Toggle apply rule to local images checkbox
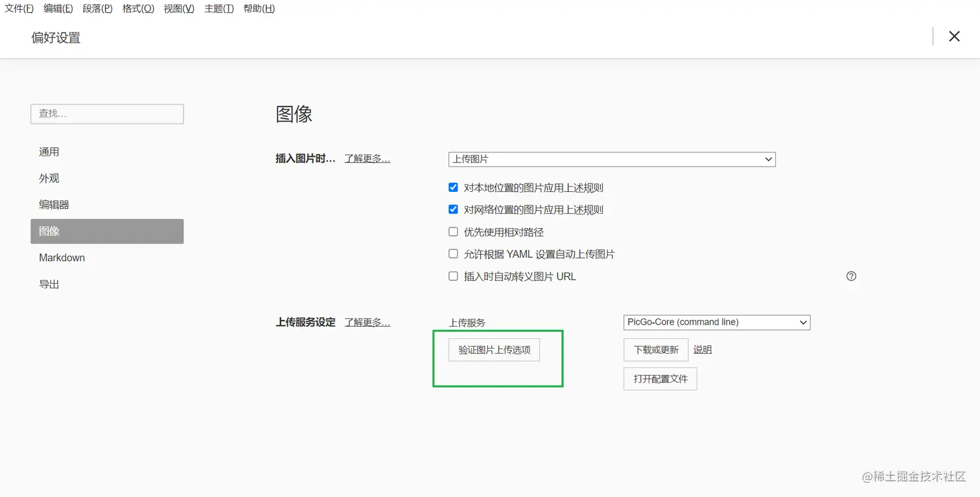The height and width of the screenshot is (497, 980). (x=453, y=187)
